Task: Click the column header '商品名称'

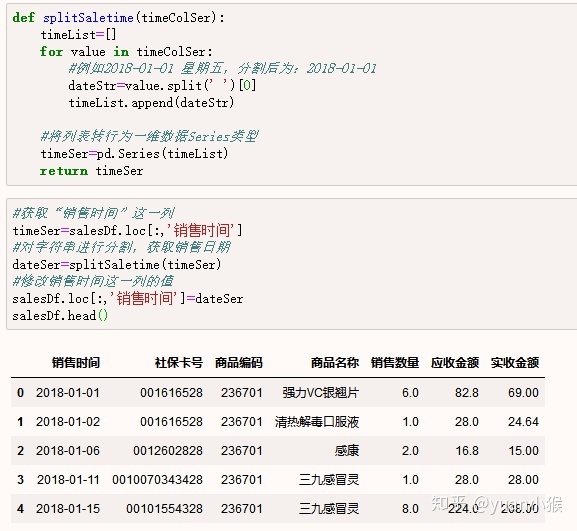Action: click(x=335, y=363)
